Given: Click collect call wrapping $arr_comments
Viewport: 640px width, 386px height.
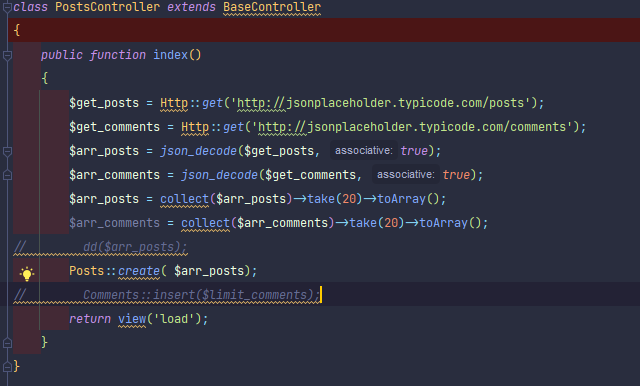Looking at the screenshot, I should click(x=205, y=223).
